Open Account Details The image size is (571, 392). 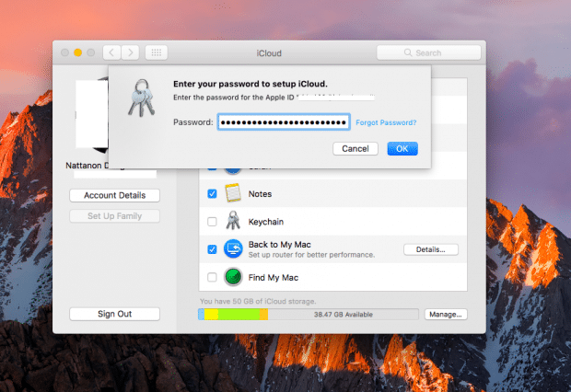pos(115,195)
